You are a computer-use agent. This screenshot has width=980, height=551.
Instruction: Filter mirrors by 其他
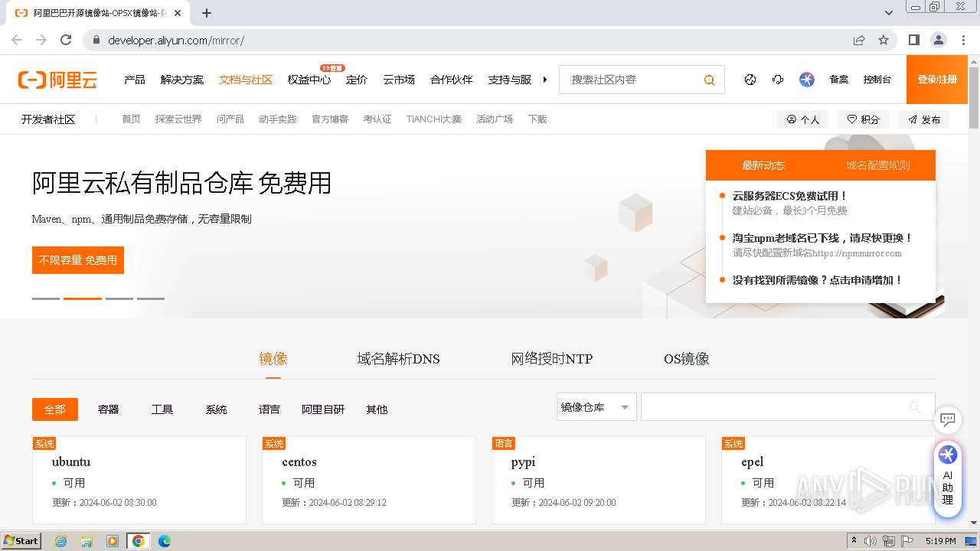coord(377,409)
